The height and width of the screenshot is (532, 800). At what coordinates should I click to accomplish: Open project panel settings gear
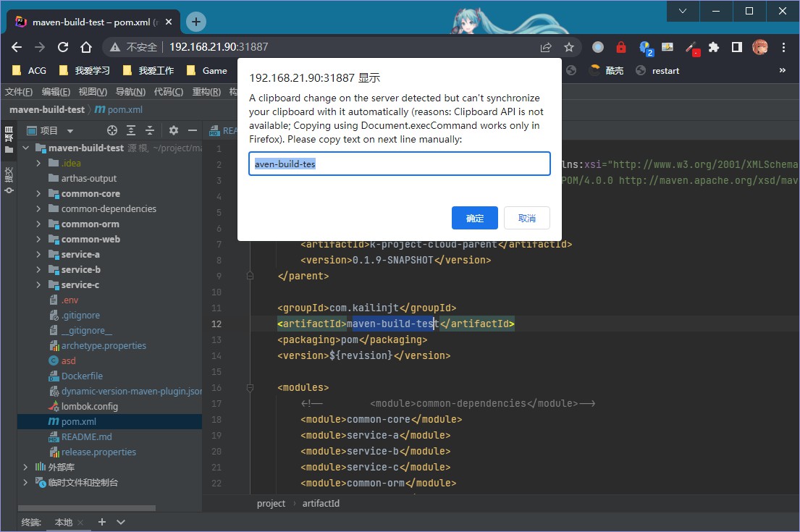pos(174,131)
